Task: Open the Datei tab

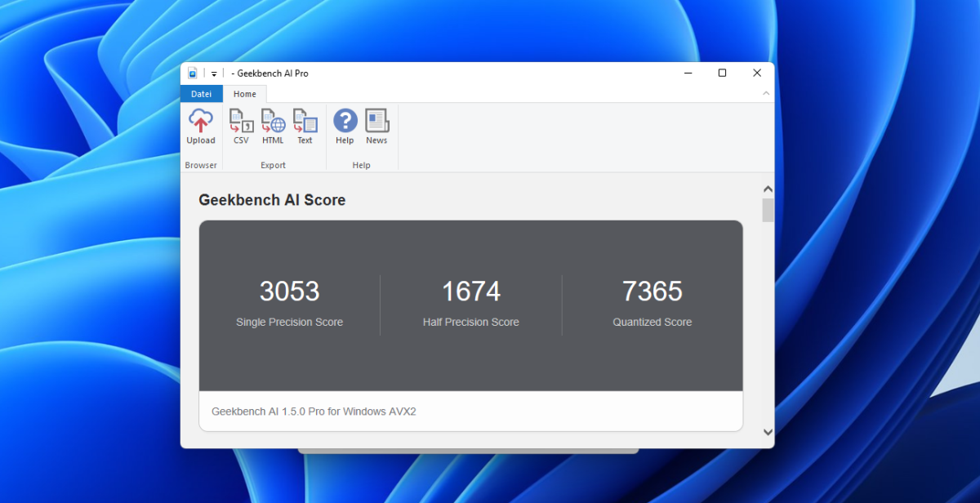Action: (x=201, y=94)
